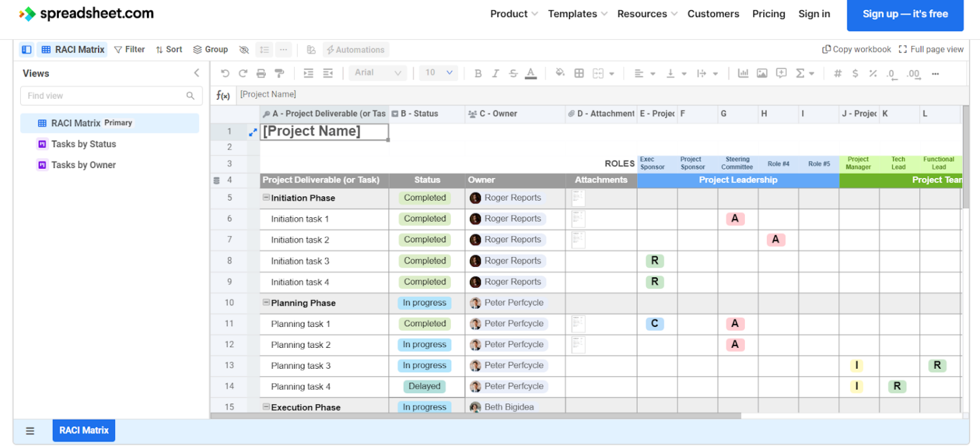Click the spreadsheet.com logo
980x446 pixels.
coord(86,13)
